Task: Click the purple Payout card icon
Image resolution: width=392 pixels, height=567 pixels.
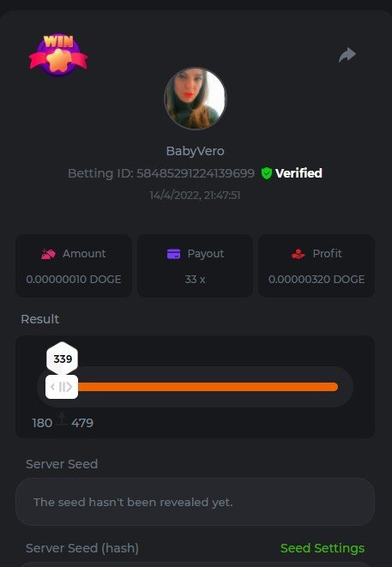Action: pos(173,254)
